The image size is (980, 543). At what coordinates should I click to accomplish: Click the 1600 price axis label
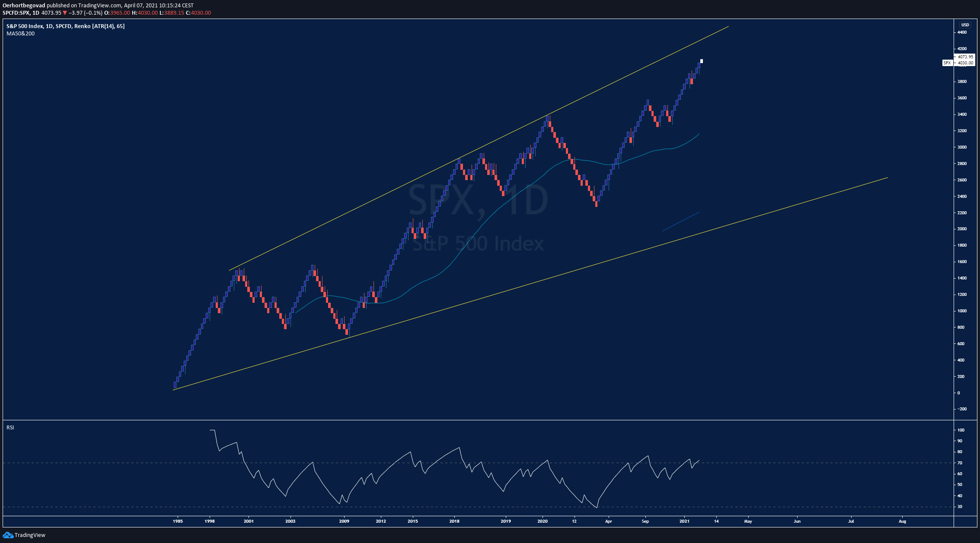pyautogui.click(x=962, y=262)
